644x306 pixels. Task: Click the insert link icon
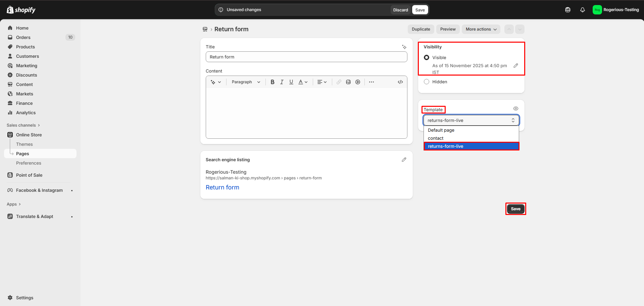(x=339, y=82)
